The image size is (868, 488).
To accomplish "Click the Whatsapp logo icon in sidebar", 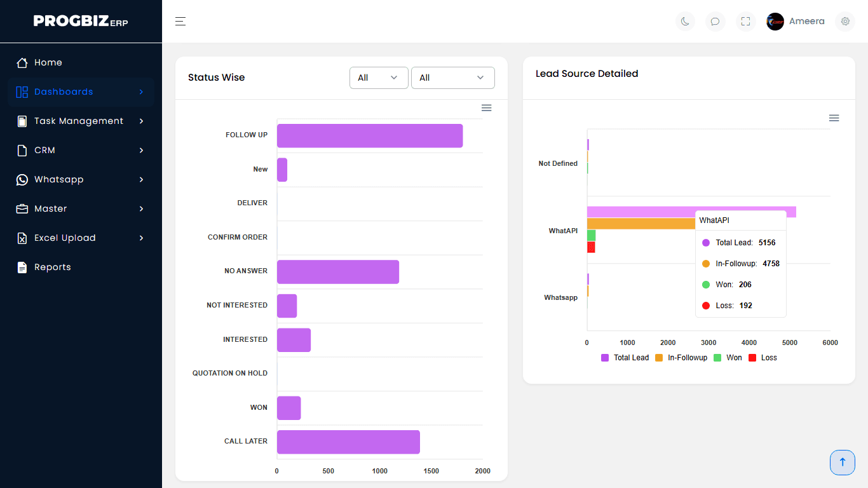I will click(x=22, y=179).
